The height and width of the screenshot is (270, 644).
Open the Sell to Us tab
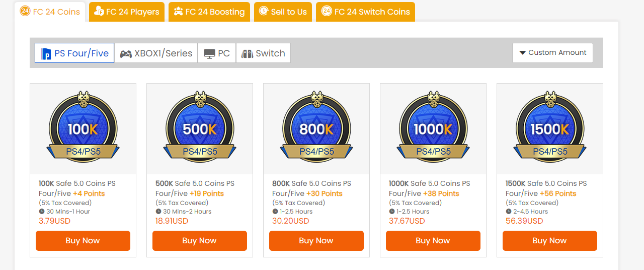(x=283, y=12)
